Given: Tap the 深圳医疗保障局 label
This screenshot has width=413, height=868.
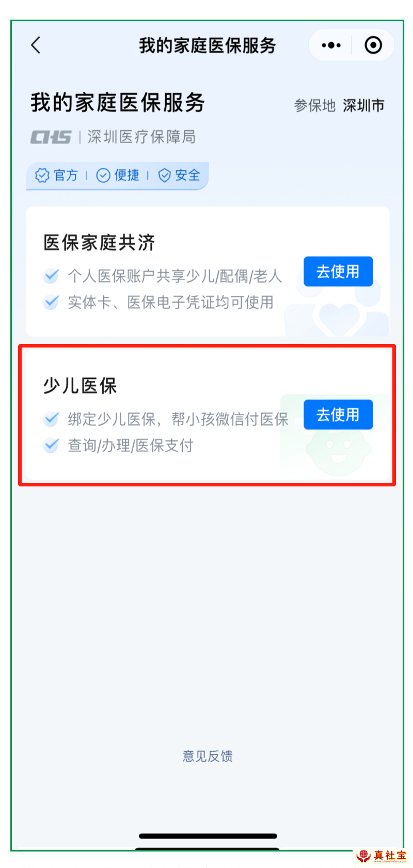Looking at the screenshot, I should pyautogui.click(x=141, y=137).
